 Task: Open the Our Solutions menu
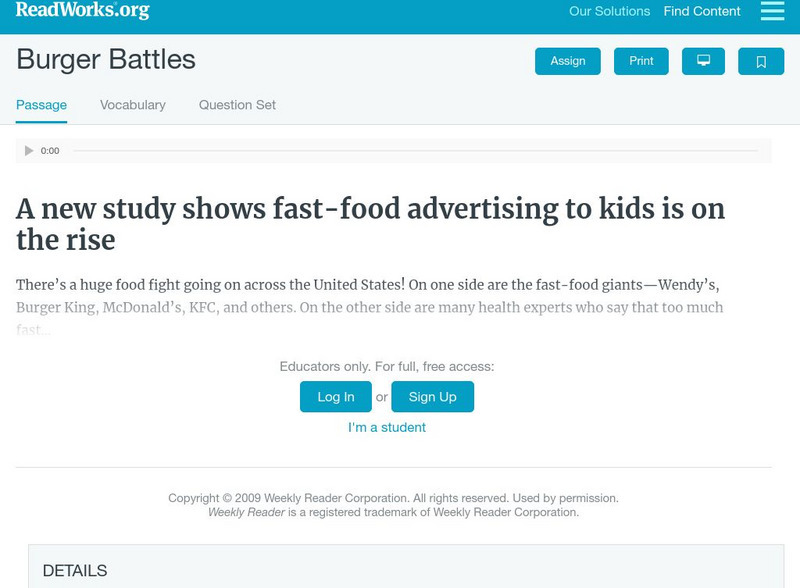click(x=608, y=12)
